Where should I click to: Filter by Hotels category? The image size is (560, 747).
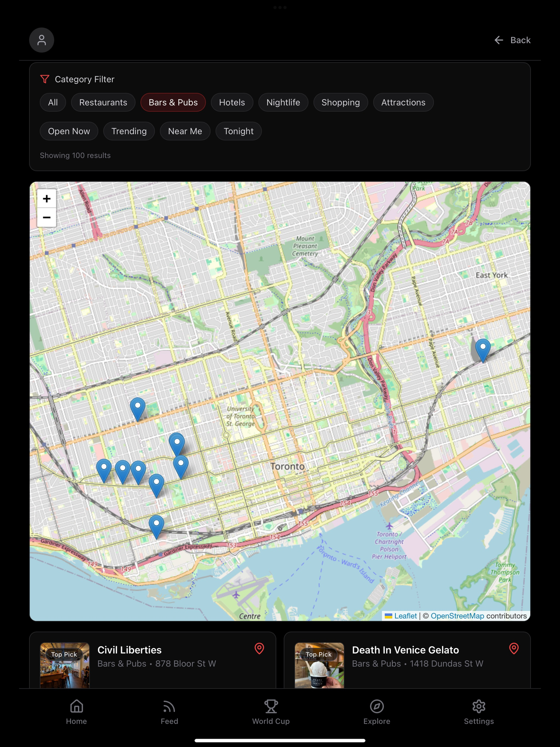(232, 102)
